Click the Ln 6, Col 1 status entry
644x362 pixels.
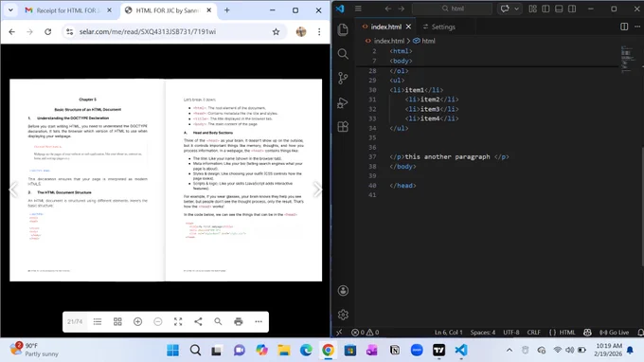pos(449,333)
